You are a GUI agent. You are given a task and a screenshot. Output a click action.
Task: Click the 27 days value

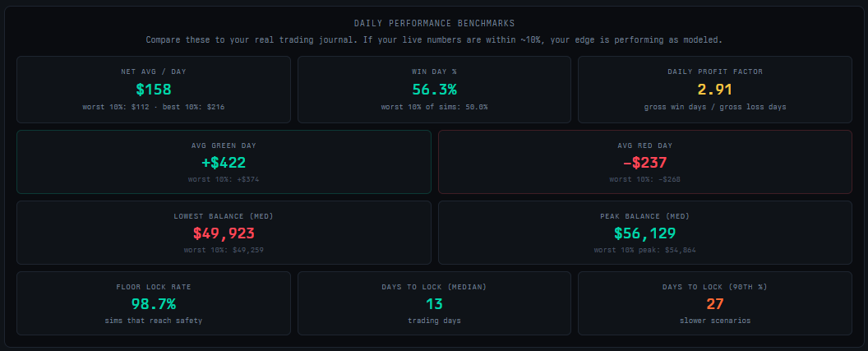tap(714, 304)
